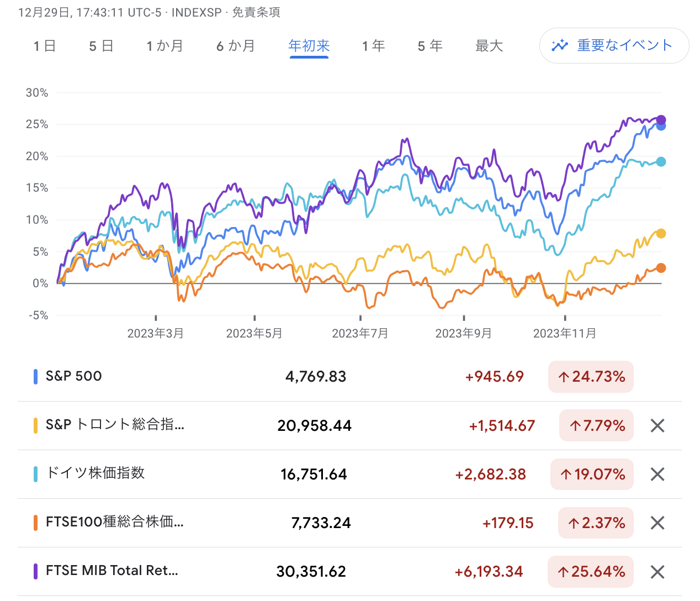This screenshot has width=700, height=601.
Task: Switch to the 6か月 range tab
Action: click(x=236, y=46)
